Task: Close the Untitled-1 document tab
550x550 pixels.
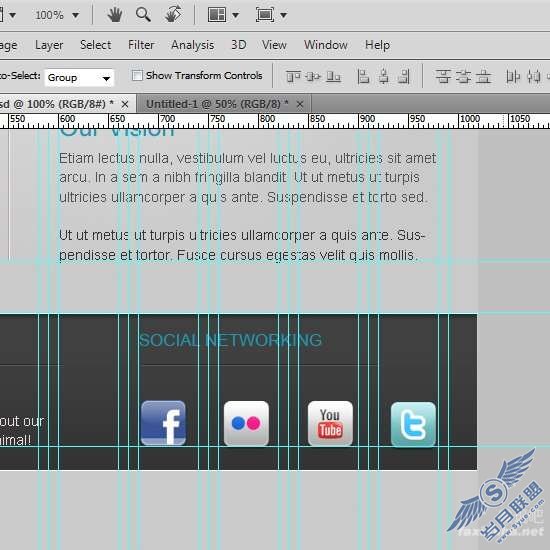Action: click(300, 104)
